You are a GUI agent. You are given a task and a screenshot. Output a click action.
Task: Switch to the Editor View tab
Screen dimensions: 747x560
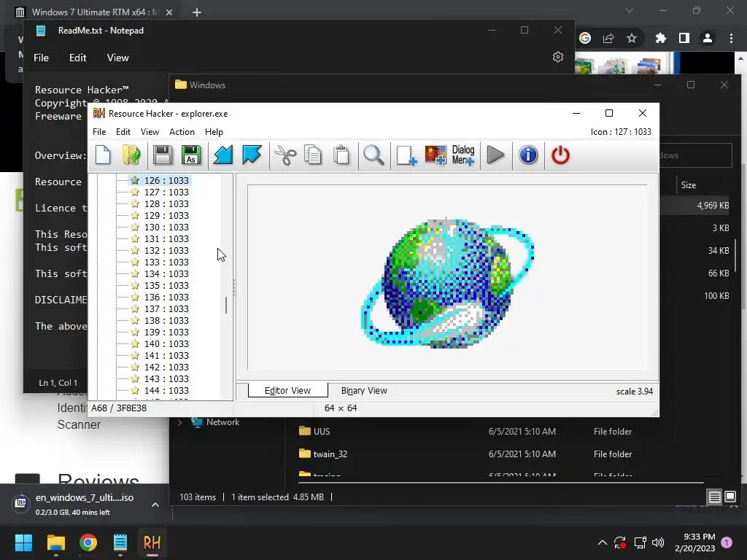[x=287, y=391]
